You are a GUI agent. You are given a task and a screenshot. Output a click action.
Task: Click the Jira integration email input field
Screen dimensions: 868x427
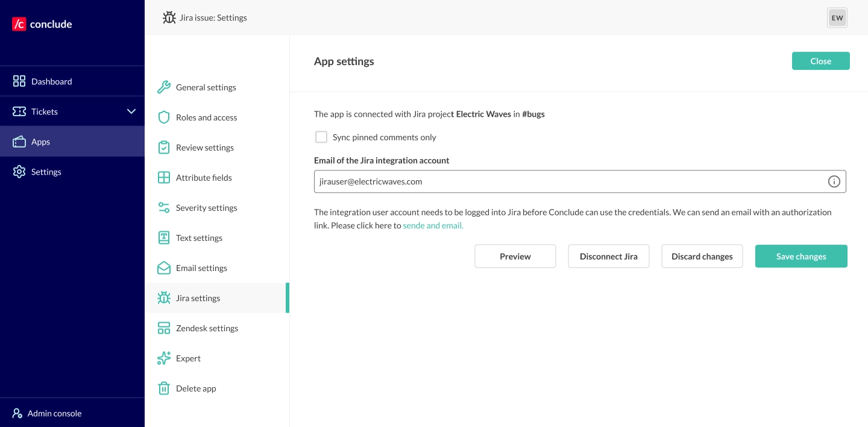click(x=542, y=181)
